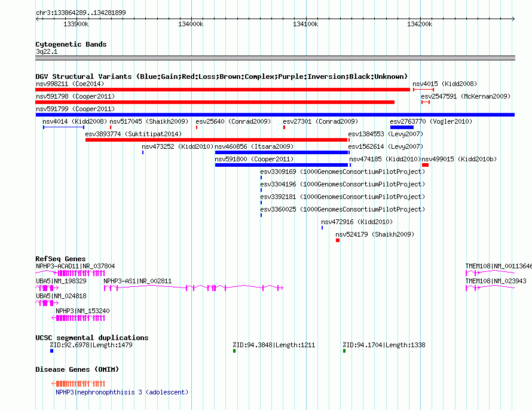
Task: Click gene label TMEM108|NM_023943
Action: (496, 281)
